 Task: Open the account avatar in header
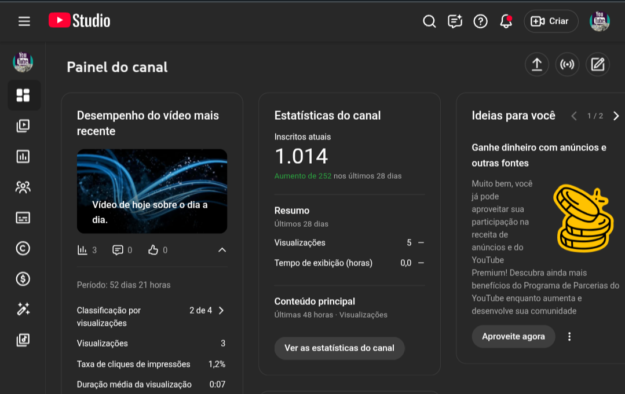click(x=599, y=21)
